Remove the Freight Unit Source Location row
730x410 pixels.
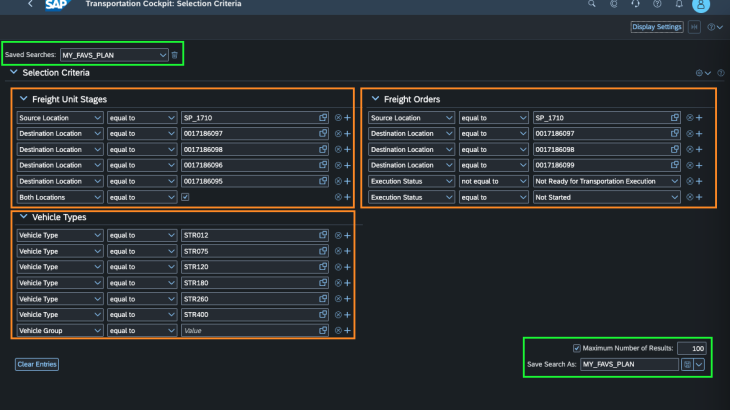tap(338, 118)
